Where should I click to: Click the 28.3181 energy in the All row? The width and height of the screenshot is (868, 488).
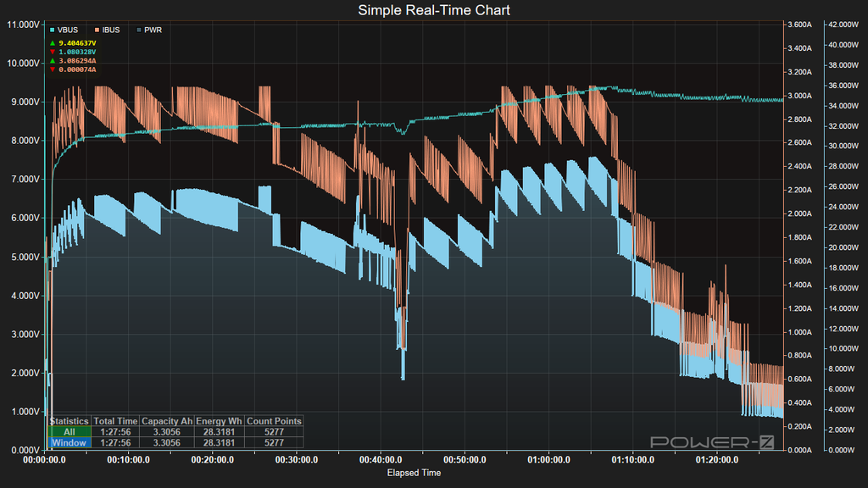[219, 431]
